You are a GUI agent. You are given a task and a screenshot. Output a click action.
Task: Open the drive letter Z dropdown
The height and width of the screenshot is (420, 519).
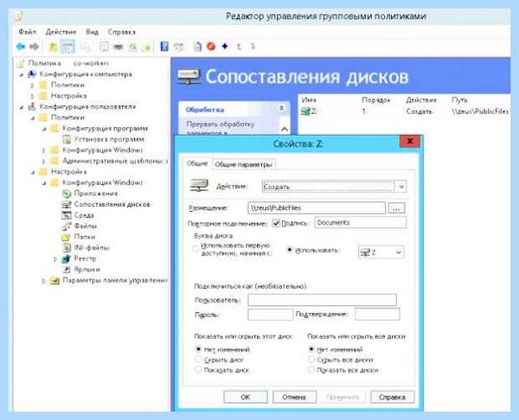(381, 252)
